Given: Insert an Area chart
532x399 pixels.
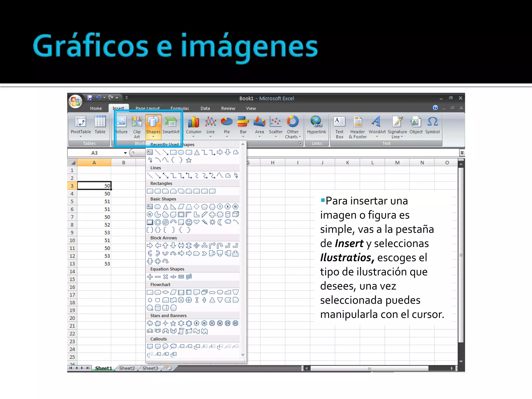Looking at the screenshot, I should click(260, 127).
